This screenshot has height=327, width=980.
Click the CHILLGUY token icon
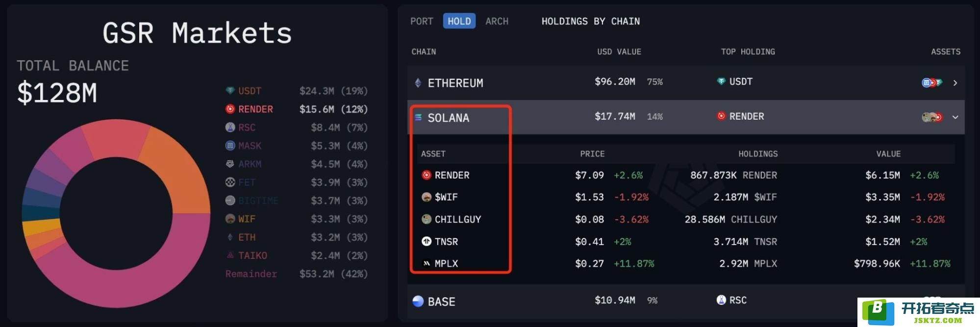(427, 219)
